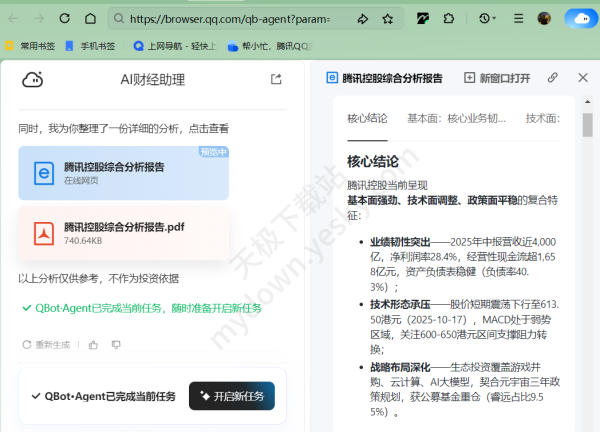Open report in 新窗口打开
Screen dimensions: 600x432
click(x=497, y=78)
